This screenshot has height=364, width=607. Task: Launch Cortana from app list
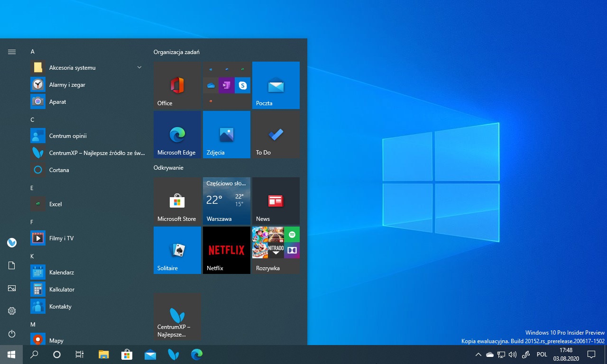coord(88,170)
